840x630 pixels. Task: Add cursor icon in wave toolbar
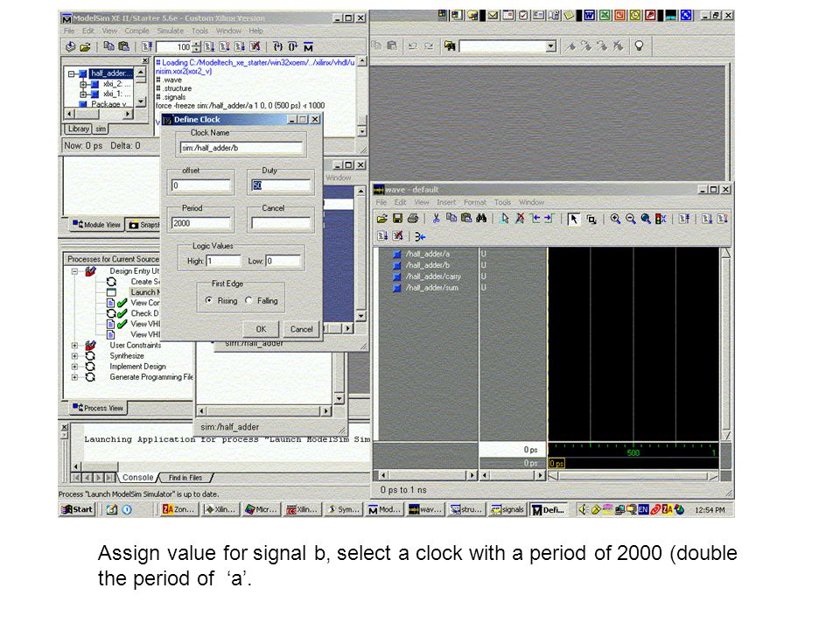click(504, 219)
